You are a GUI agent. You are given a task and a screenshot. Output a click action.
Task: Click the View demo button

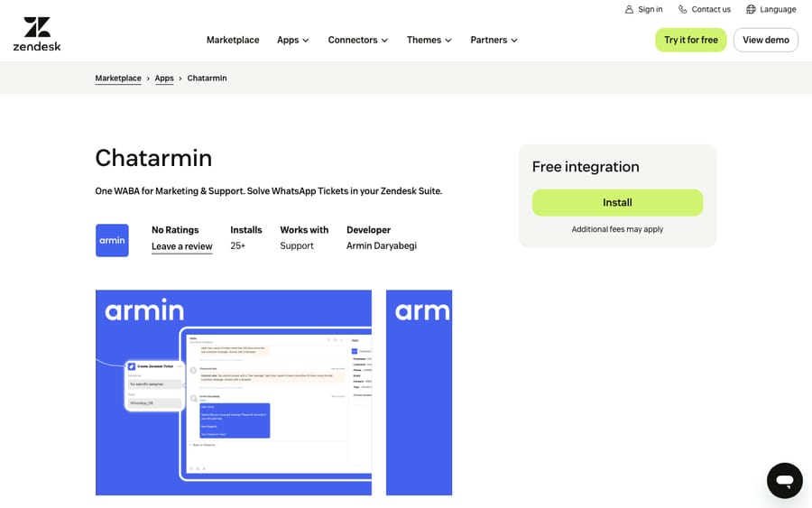(766, 40)
